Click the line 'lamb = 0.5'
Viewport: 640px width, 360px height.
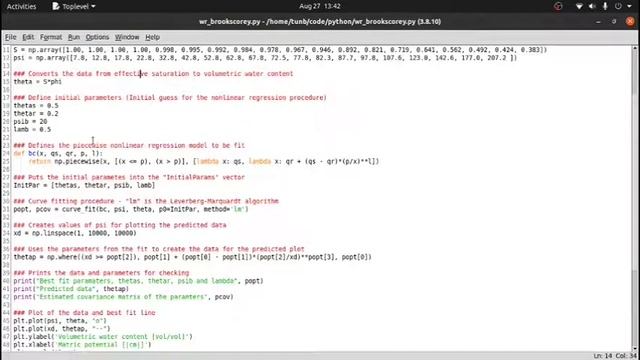point(32,129)
